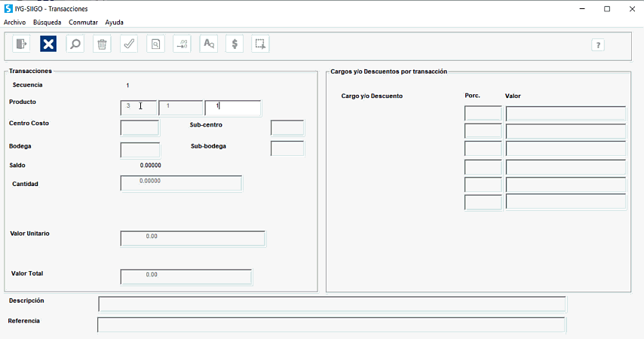Click the Sub-bodega input field
This screenshot has width=644, height=339.
point(287,148)
